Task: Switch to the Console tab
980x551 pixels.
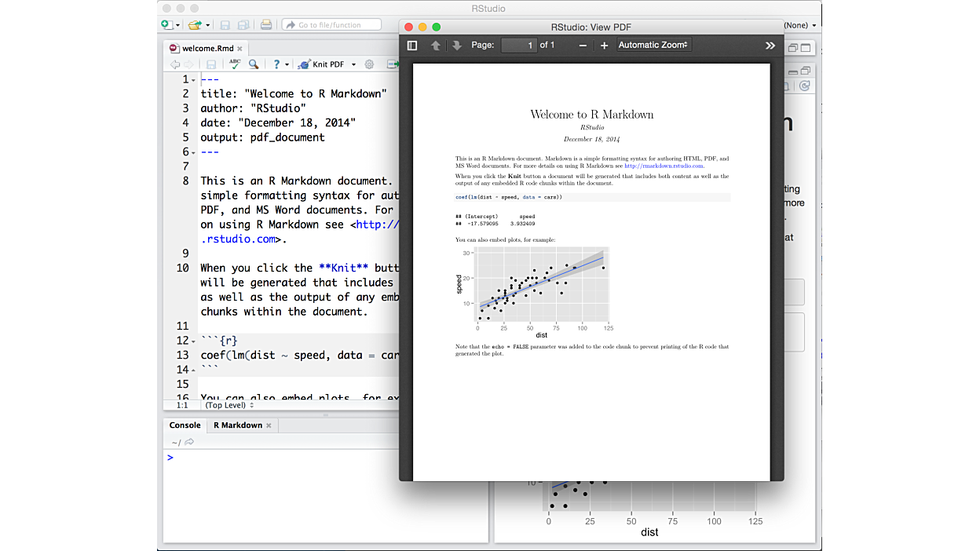Action: [x=185, y=425]
